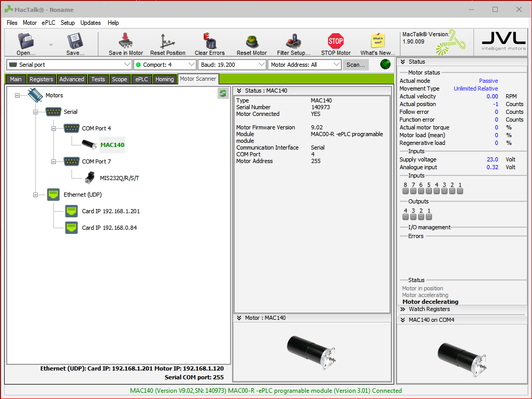Click the icon for Card IP 192.168.1.201

pos(71,211)
